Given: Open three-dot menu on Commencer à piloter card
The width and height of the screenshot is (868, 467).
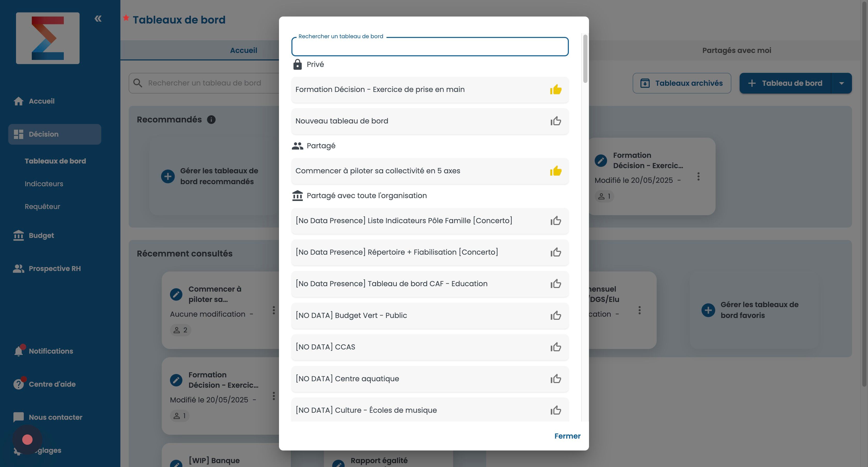Looking at the screenshot, I should [x=274, y=310].
